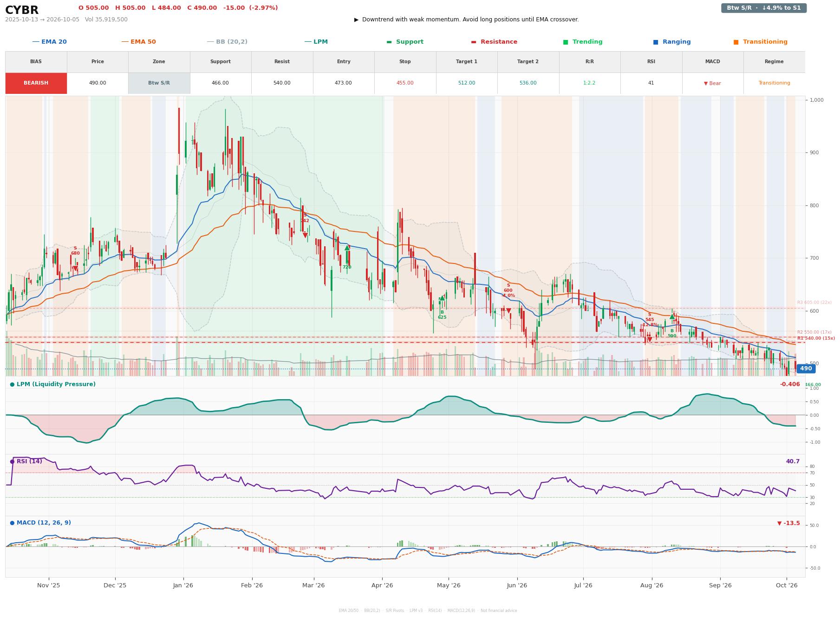The width and height of the screenshot is (840, 618).
Task: Click the downtrend weak momentum advice text
Action: pyautogui.click(x=466, y=20)
